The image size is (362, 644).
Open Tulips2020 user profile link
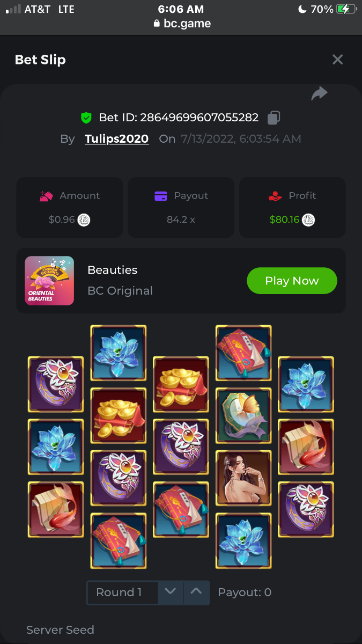tap(116, 138)
